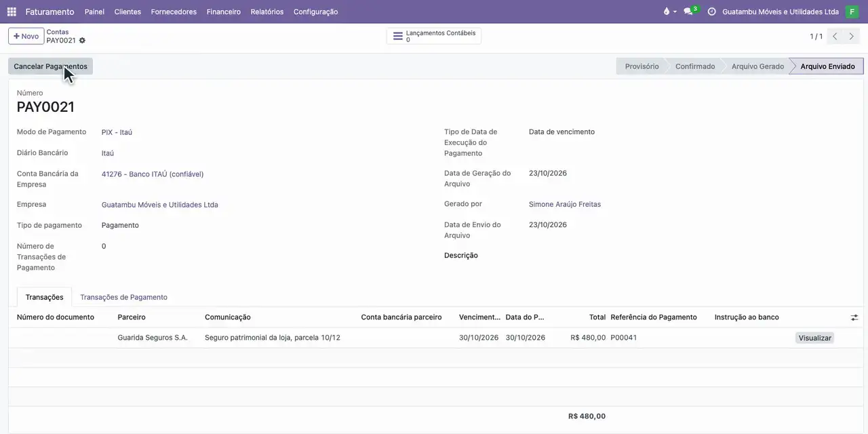Image resolution: width=868 pixels, height=434 pixels.
Task: Click the 'Seguro patrimonial da loja' communication cell
Action: (x=273, y=338)
